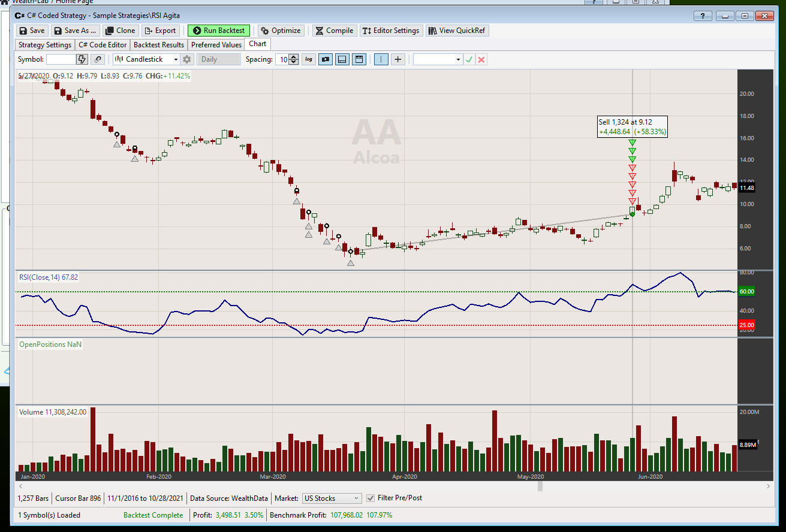Click the Backtest Complete status text
Image resolution: width=786 pixels, height=532 pixels.
coord(153,515)
